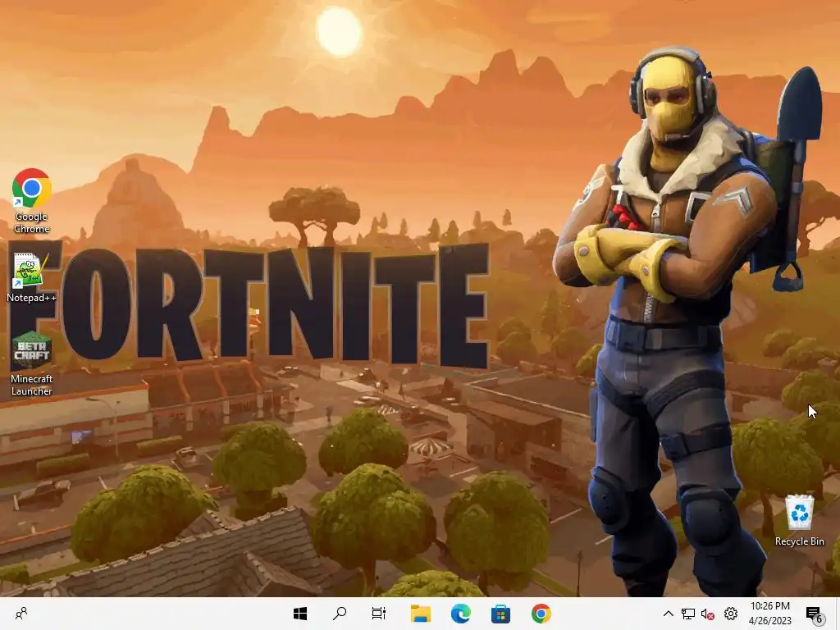Click the Show desktop sliver at the taskbar end
Viewport: 840px width, 630px height.
coord(838,614)
